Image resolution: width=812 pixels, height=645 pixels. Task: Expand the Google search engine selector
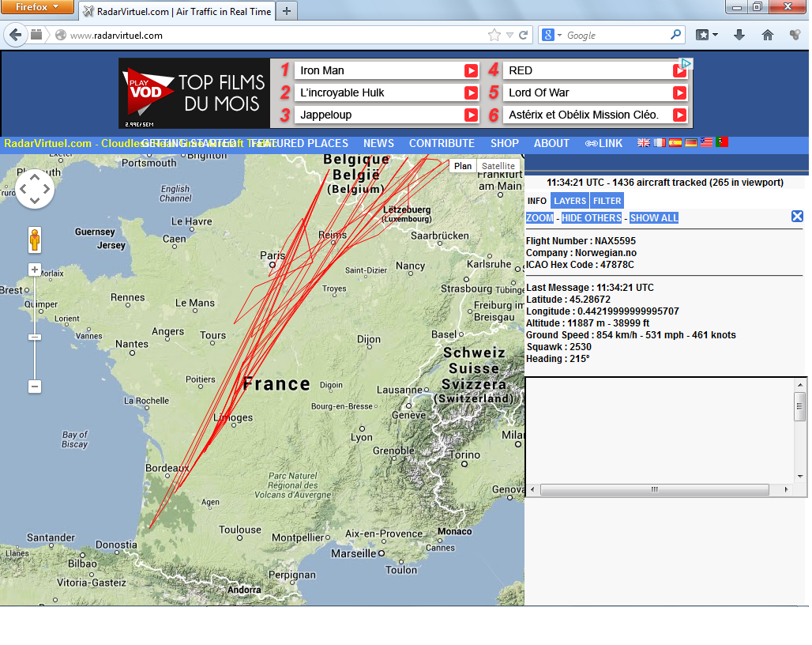point(552,35)
